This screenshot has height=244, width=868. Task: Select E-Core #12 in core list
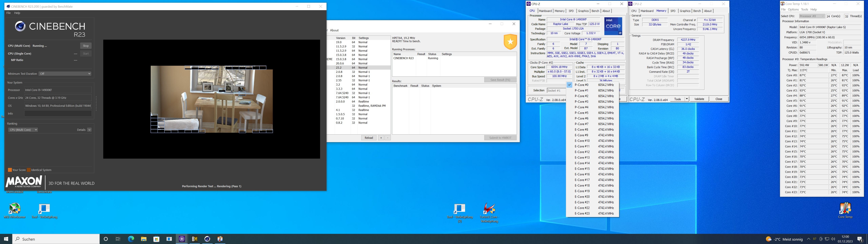tap(593, 152)
